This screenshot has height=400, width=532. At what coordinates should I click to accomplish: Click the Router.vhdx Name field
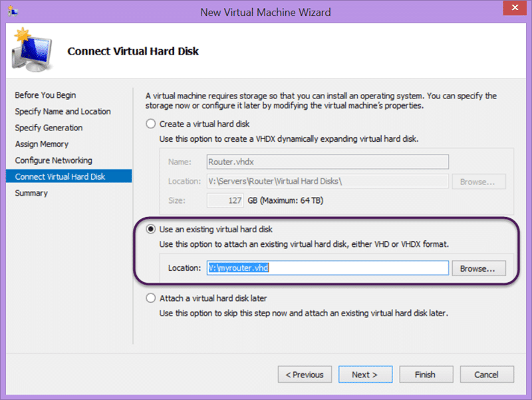[327, 162]
